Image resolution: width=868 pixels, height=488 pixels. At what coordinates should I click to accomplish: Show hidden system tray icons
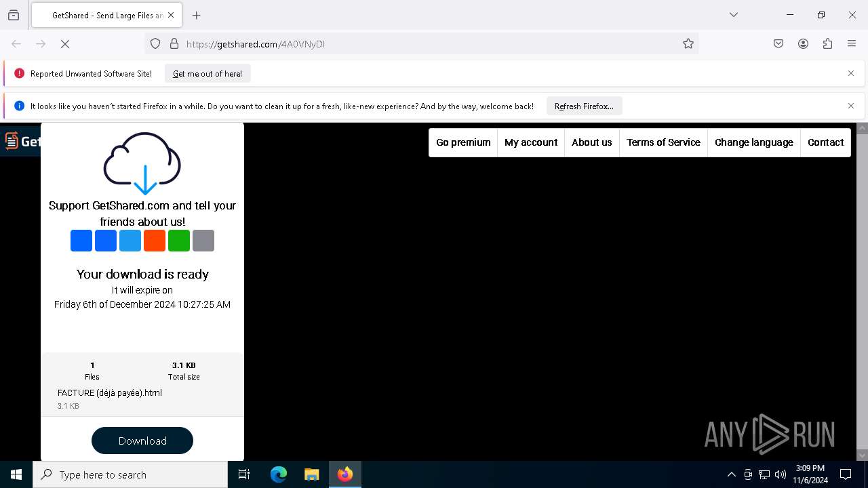pos(731,474)
